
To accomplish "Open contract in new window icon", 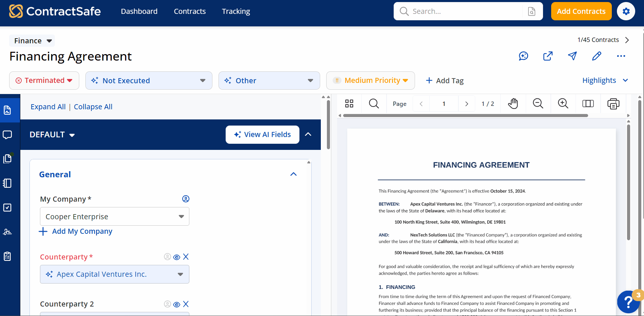I will click(548, 56).
